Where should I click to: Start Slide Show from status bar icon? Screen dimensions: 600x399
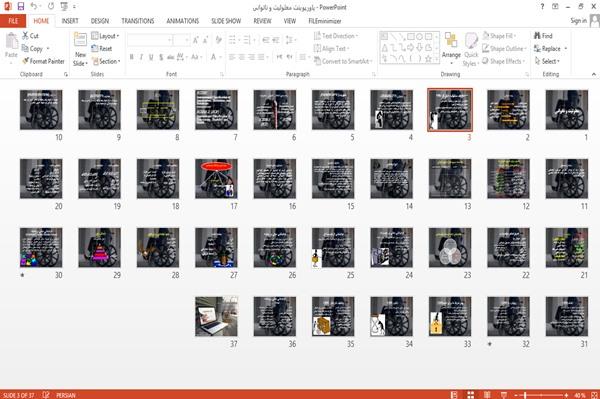click(504, 395)
